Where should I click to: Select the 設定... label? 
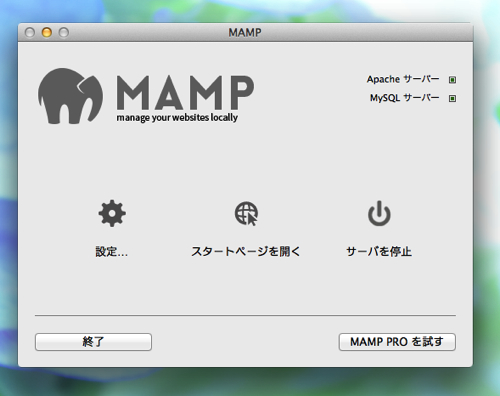(112, 251)
